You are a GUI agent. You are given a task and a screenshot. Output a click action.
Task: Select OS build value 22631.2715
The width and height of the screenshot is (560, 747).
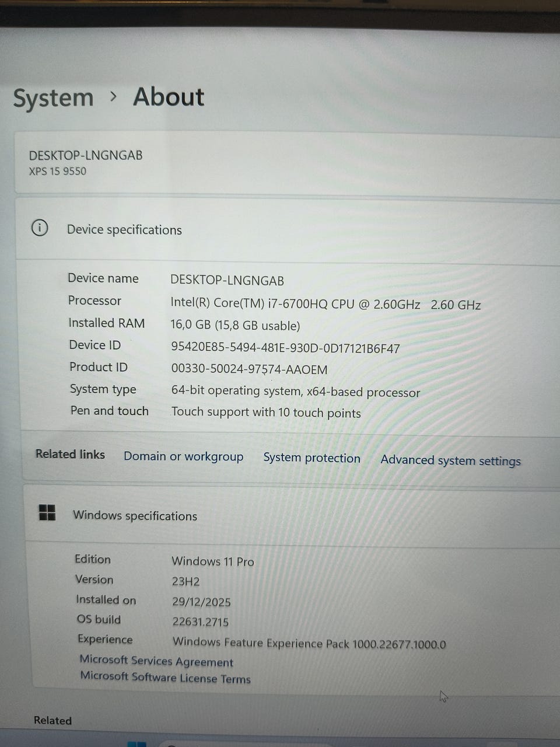click(x=200, y=622)
